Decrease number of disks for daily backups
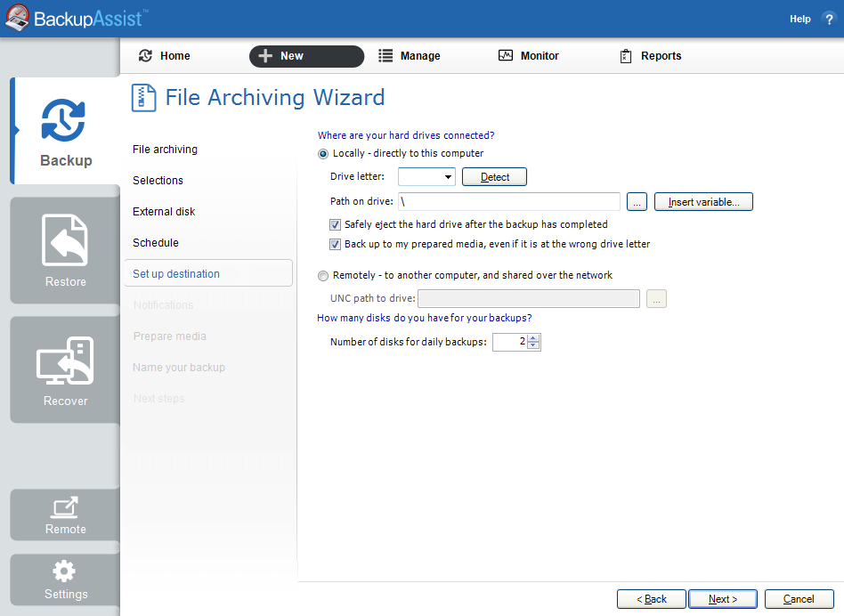The height and width of the screenshot is (616, 844). [x=533, y=345]
